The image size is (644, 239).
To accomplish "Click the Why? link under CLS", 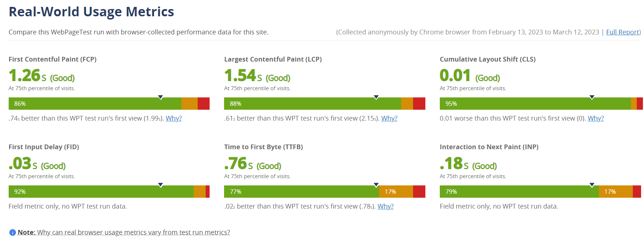I will click(596, 118).
